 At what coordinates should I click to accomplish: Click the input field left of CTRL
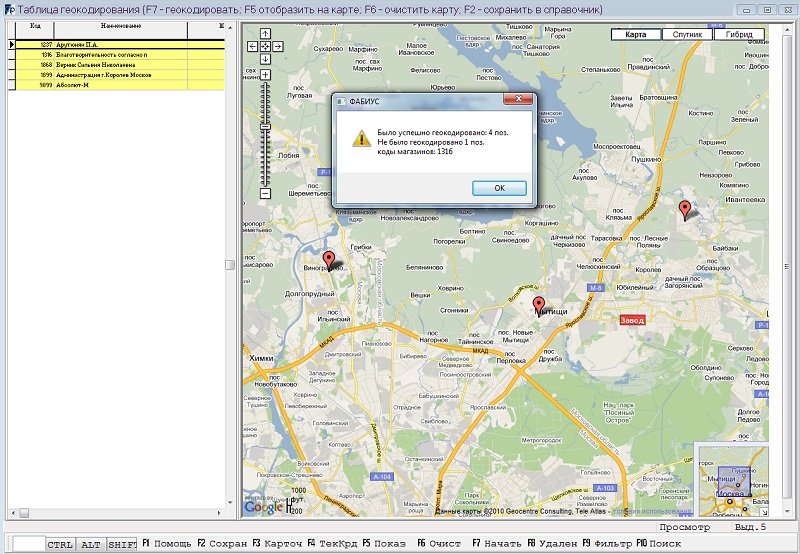pyautogui.click(x=29, y=545)
